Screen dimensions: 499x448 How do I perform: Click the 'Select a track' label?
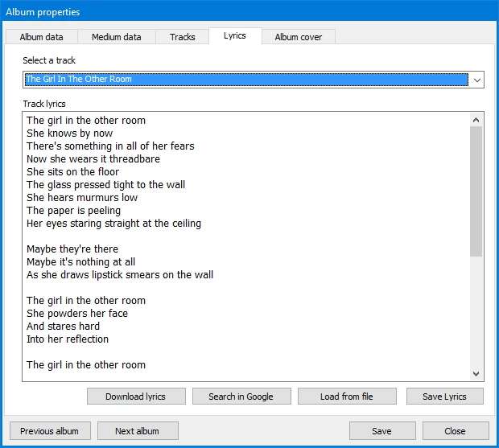[x=49, y=60]
